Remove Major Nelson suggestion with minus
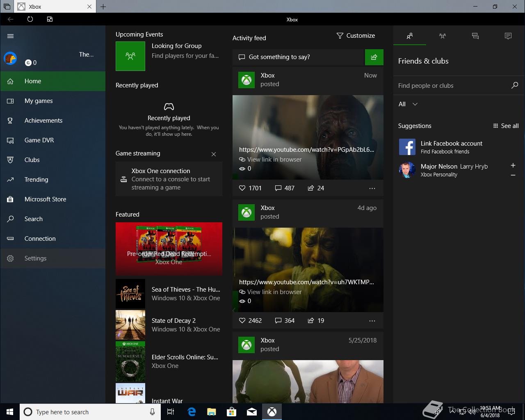 (513, 175)
